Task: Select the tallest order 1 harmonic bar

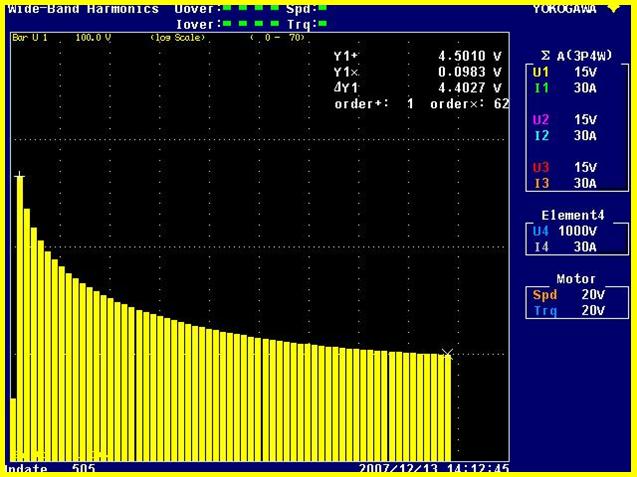Action: (x=20, y=319)
